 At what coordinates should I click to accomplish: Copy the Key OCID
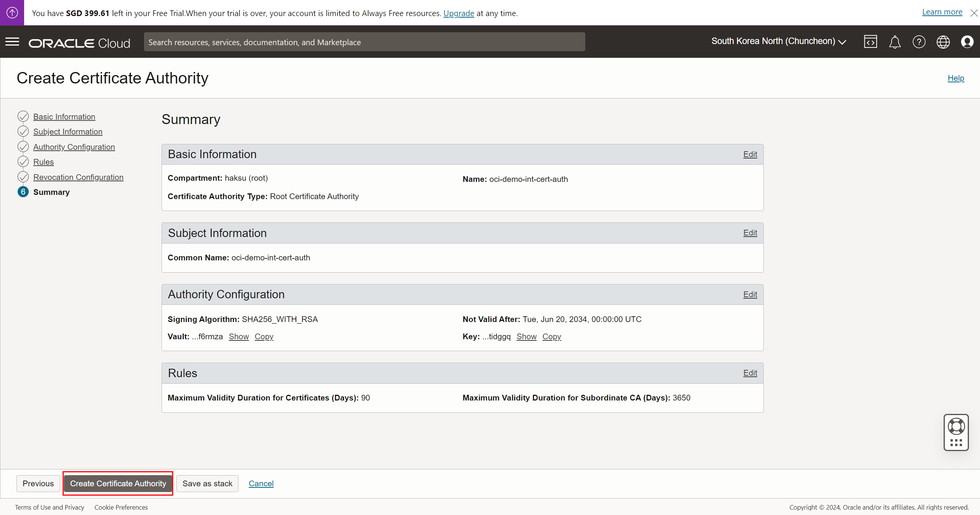[551, 337]
